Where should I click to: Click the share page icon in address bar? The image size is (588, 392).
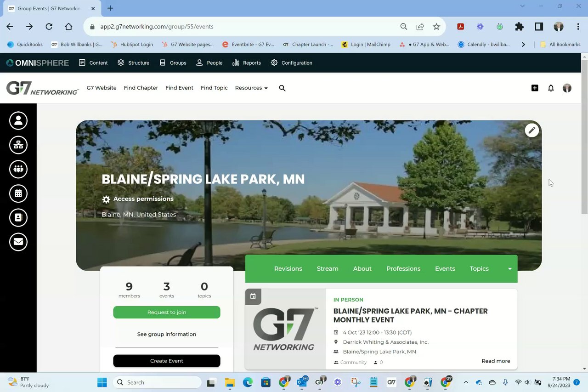[420, 27]
